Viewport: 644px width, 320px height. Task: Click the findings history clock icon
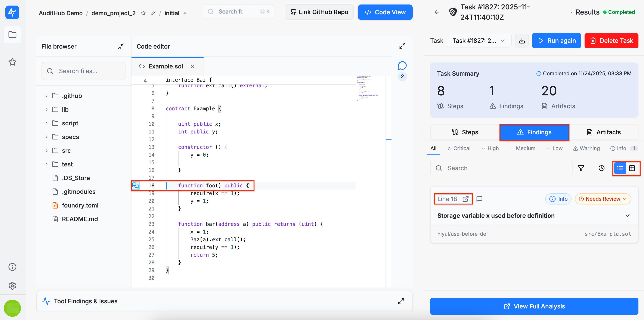(x=601, y=168)
